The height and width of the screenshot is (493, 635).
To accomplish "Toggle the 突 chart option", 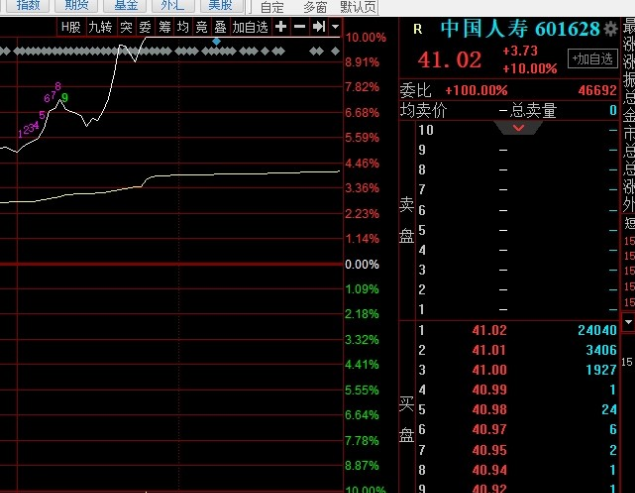I will [x=126, y=27].
